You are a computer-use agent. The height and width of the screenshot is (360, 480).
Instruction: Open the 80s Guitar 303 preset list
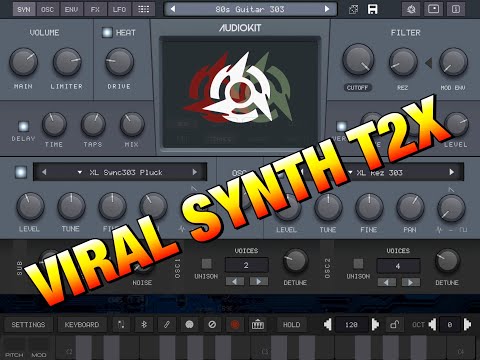click(250, 9)
